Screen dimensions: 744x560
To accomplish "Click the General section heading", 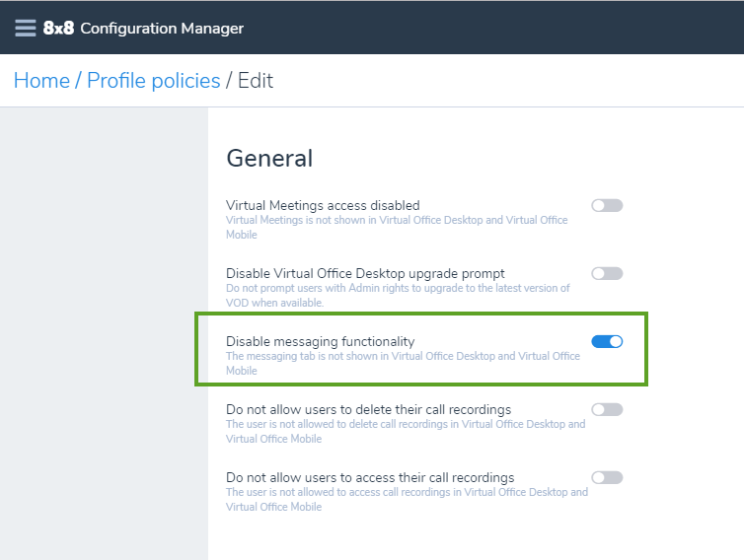I will 269,158.
